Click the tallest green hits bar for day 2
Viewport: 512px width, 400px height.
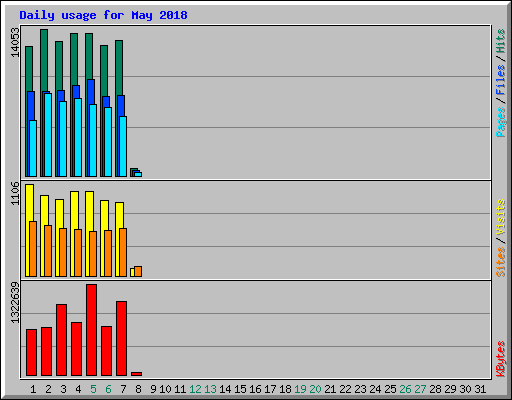44,60
